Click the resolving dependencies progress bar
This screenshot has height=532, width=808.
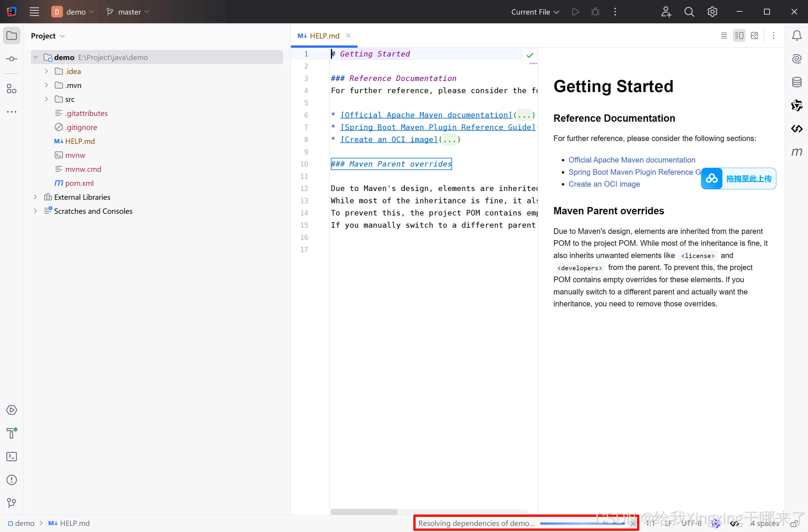pos(582,523)
